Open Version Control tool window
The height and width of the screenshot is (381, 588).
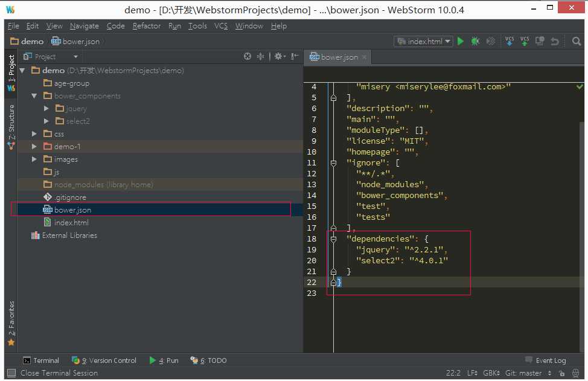coord(104,360)
